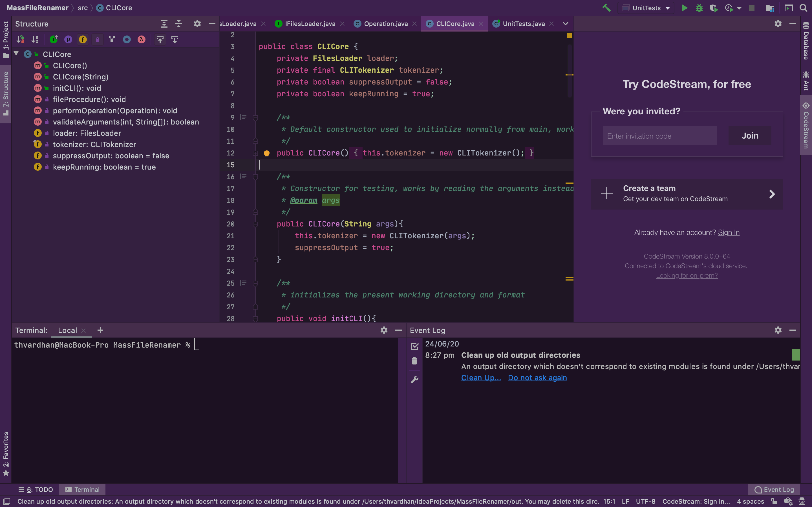812x507 pixels.
Task: Switch to Operation.java tab
Action: click(x=385, y=24)
